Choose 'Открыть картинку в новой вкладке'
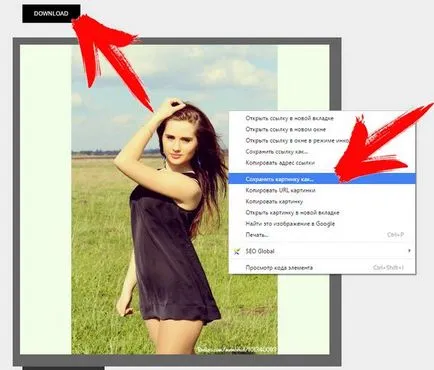Image resolution: width=434 pixels, height=370 pixels. coord(322,212)
